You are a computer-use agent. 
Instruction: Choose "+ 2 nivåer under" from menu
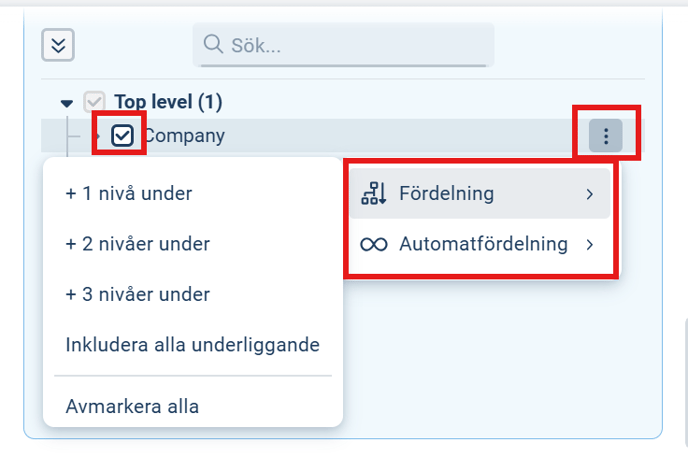point(138,244)
